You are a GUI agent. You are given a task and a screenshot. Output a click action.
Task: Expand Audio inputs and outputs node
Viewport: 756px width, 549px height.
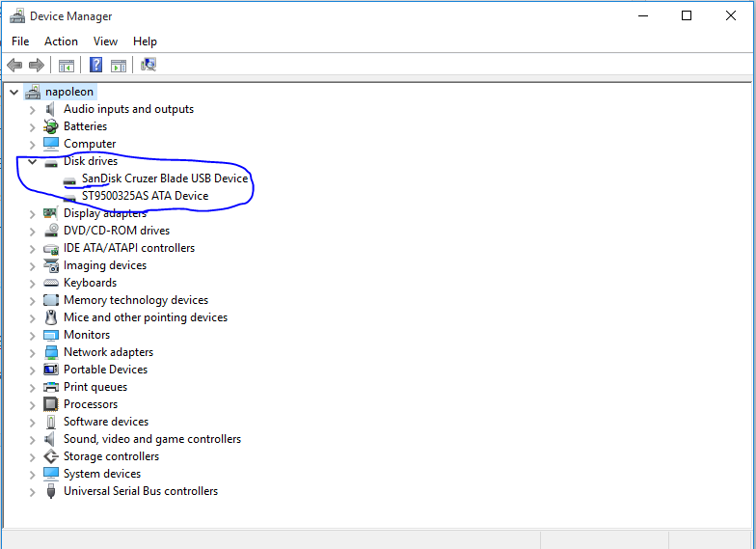[33, 110]
